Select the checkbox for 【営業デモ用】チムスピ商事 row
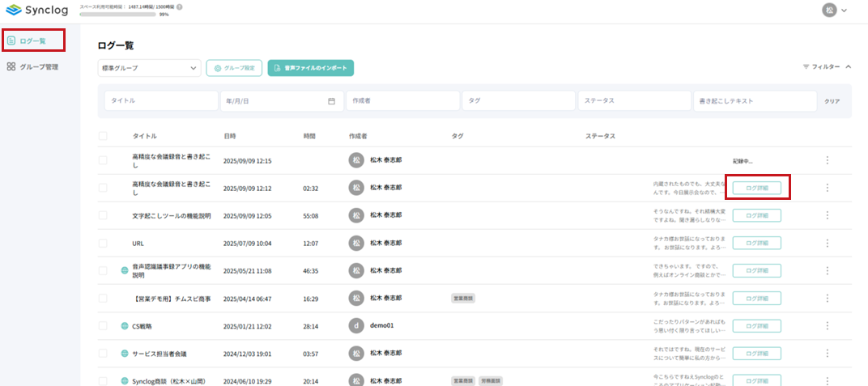The image size is (868, 386). pos(103,298)
